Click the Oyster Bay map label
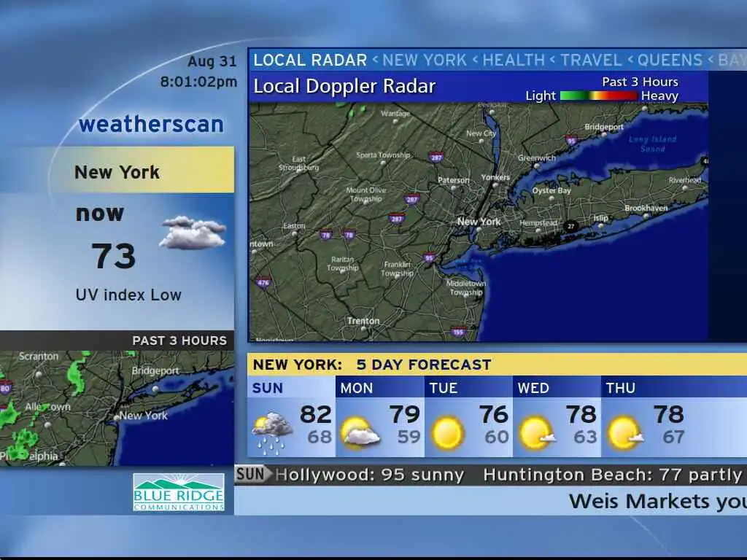Screen dimensions: 747x560 coord(551,190)
